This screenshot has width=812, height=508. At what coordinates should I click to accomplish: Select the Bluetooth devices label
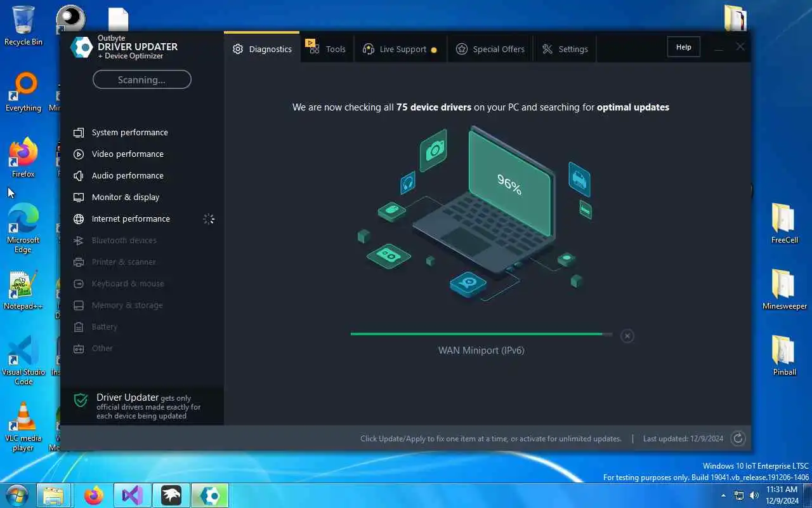pyautogui.click(x=124, y=240)
